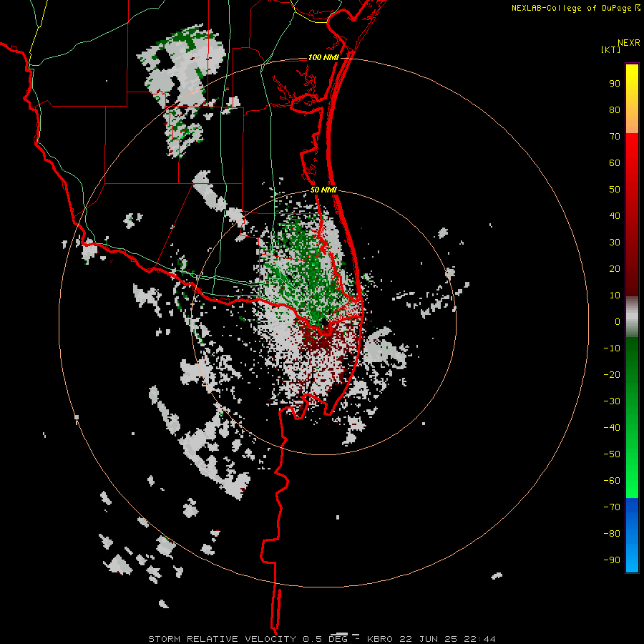This screenshot has height=644, width=644.
Task: Click the 40 value on the velocity scale
Action: click(615, 215)
